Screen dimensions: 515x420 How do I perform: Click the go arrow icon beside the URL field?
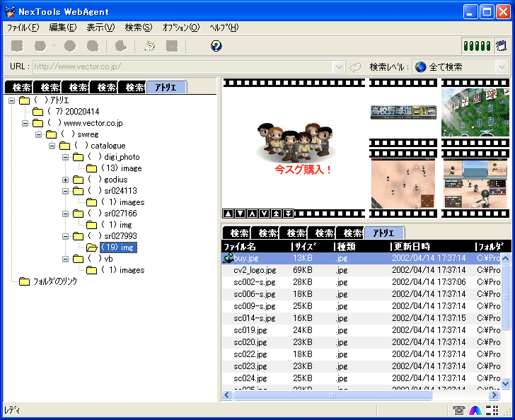[x=355, y=67]
